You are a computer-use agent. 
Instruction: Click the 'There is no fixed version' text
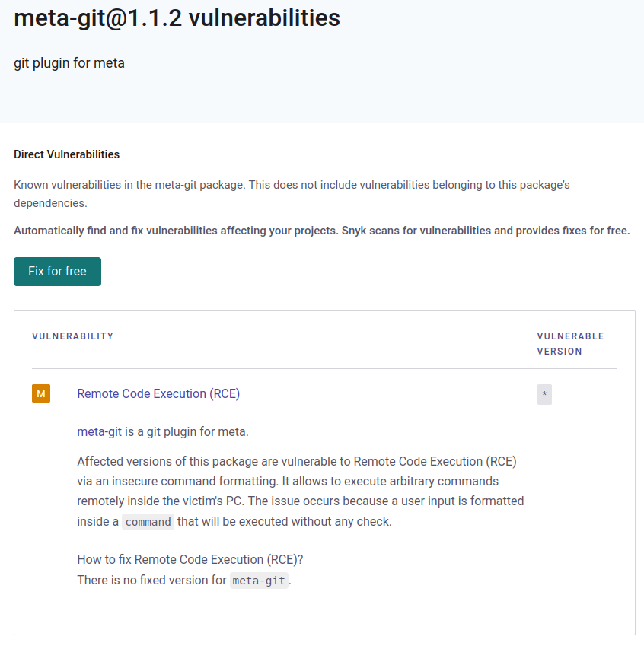(x=152, y=581)
